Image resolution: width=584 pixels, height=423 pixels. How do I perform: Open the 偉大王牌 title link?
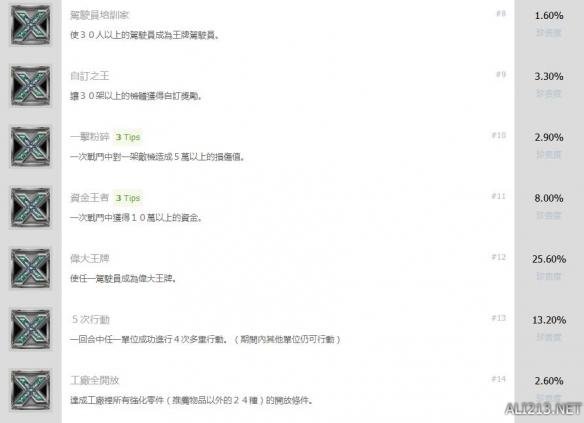coord(90,258)
